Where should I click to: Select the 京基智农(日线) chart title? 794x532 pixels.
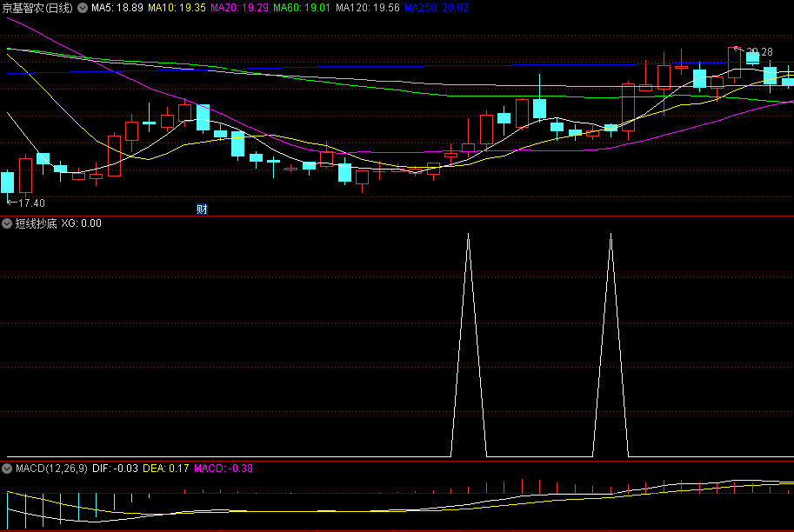38,8
